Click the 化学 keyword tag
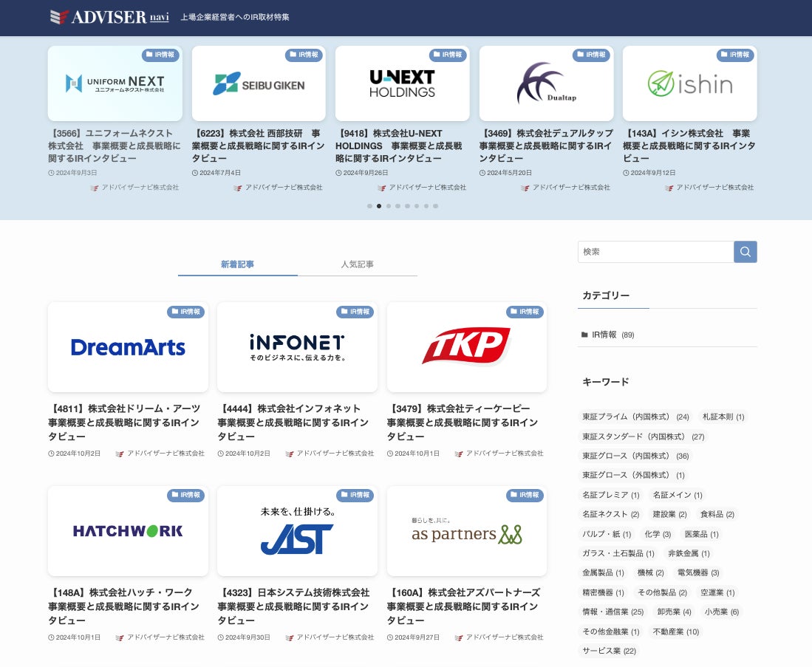 click(657, 534)
